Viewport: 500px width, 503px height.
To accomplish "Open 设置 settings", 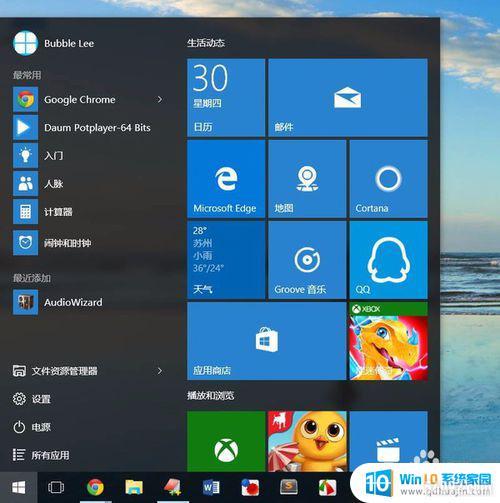I will [32, 399].
